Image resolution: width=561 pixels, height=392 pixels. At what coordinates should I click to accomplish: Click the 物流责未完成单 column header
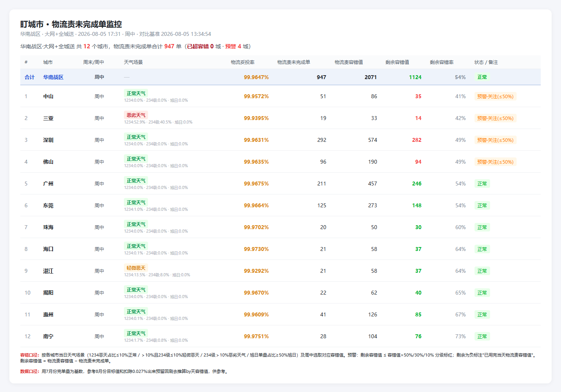tap(294, 62)
